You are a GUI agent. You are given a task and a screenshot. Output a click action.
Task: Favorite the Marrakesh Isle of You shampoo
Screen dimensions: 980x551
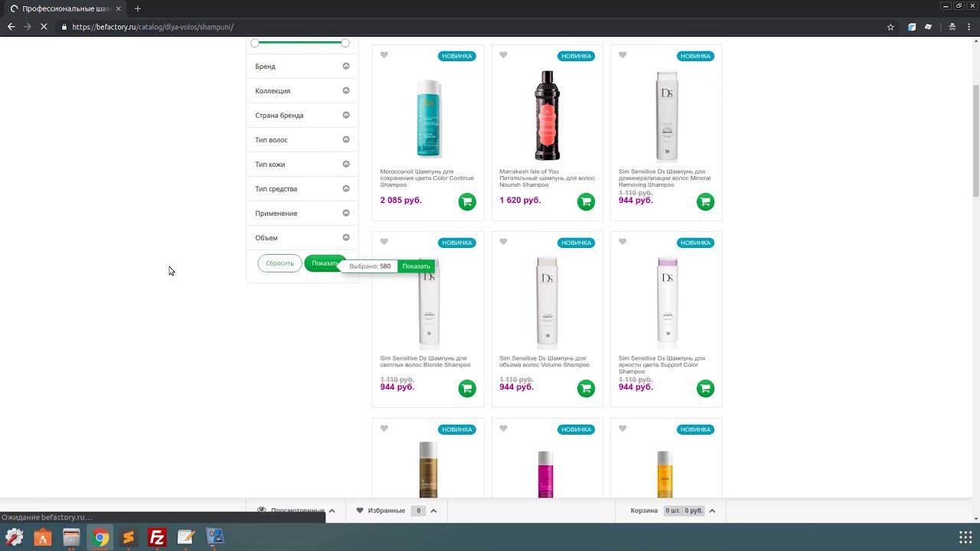tap(503, 55)
